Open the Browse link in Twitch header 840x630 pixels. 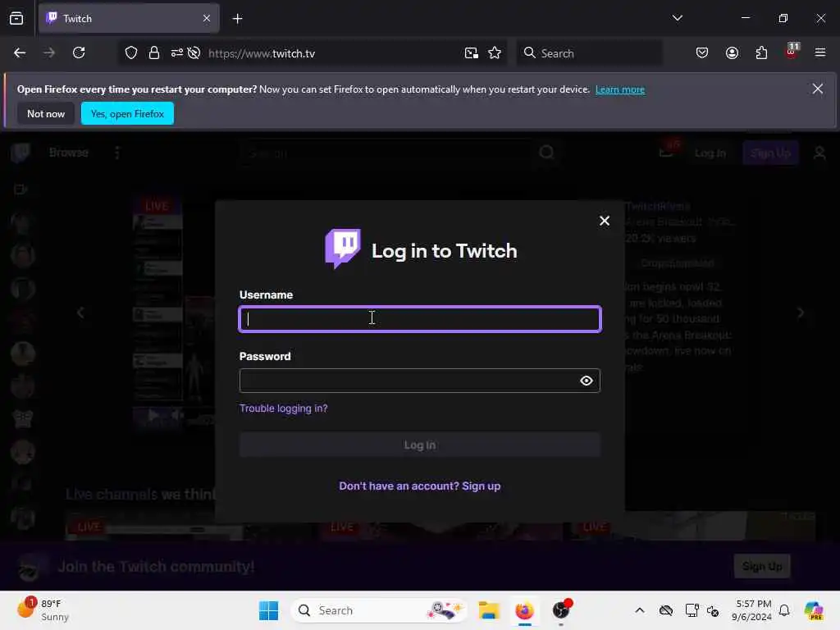pos(69,153)
